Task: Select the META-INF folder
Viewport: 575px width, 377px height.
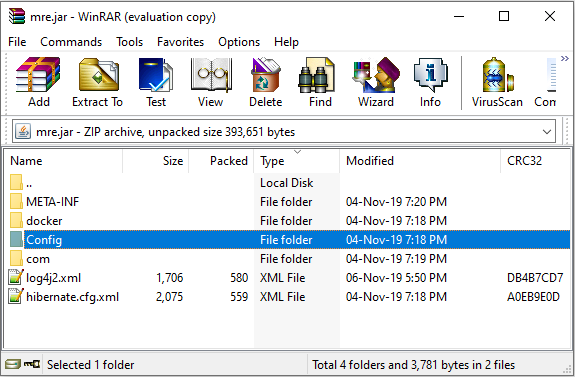Action: (x=52, y=202)
